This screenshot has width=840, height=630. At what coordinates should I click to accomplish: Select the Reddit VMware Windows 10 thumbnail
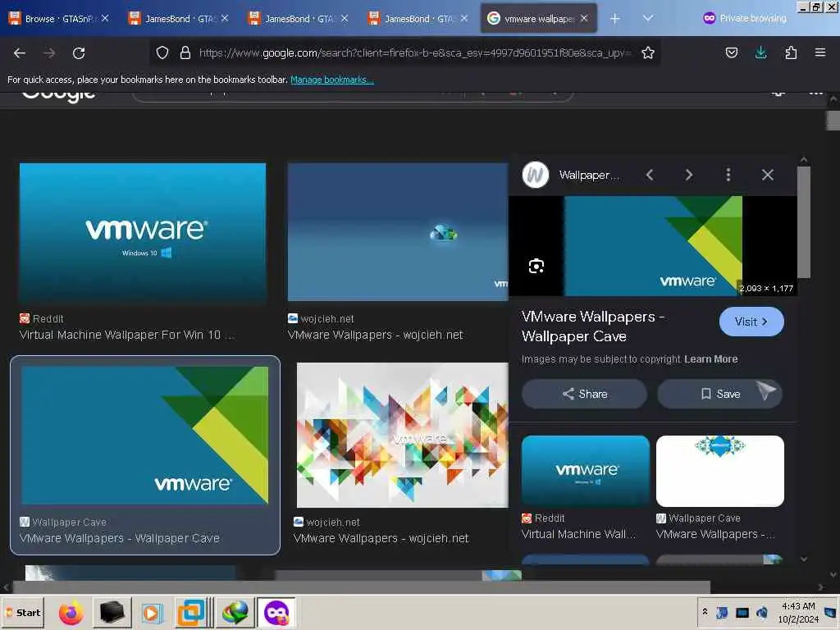[x=143, y=232]
